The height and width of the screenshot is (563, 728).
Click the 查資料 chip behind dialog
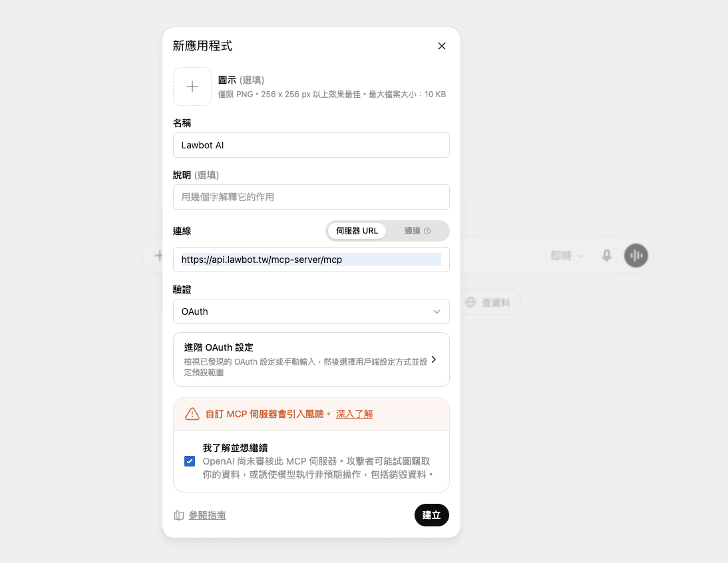[x=490, y=303]
